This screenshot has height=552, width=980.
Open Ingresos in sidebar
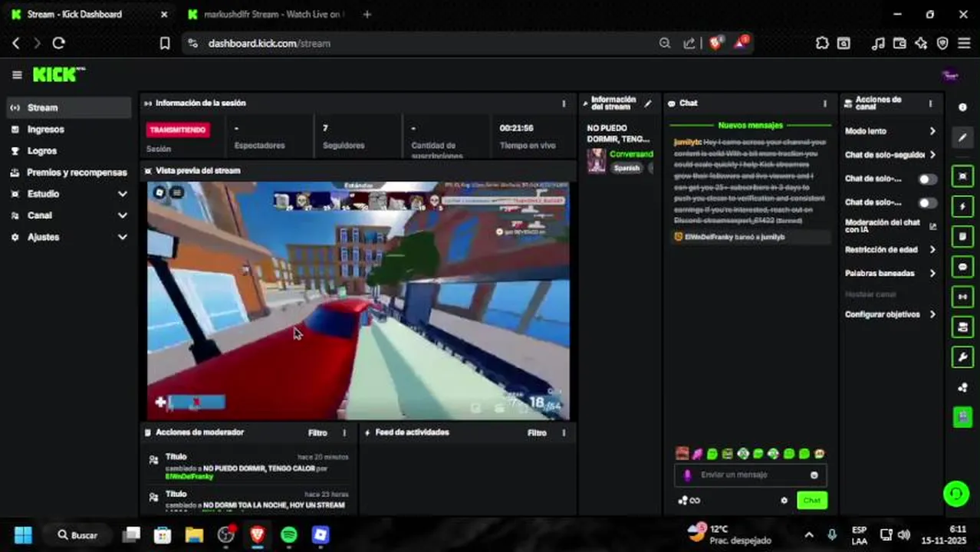68,130
